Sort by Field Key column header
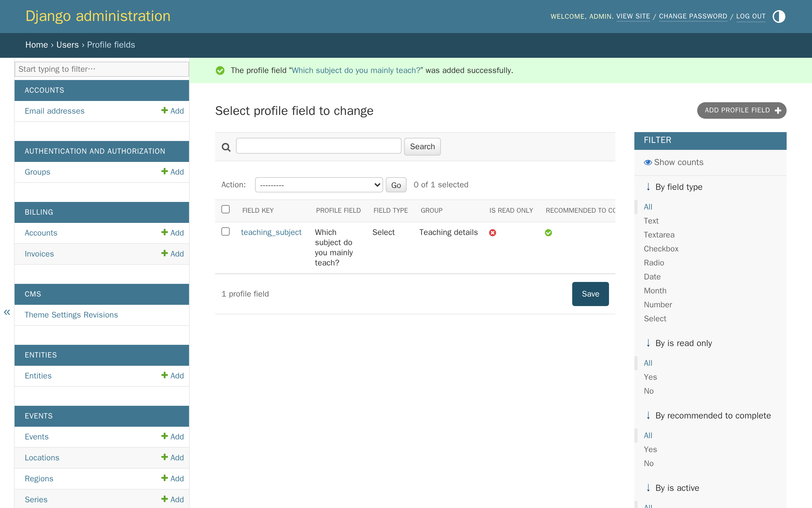 258,210
